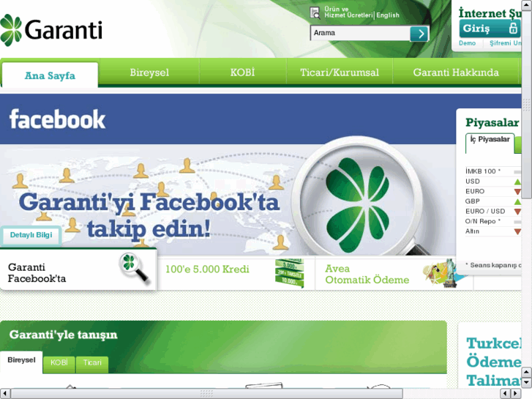
Task: Select the Avea Otomatik Ödeme banner
Action: [x=394, y=274]
